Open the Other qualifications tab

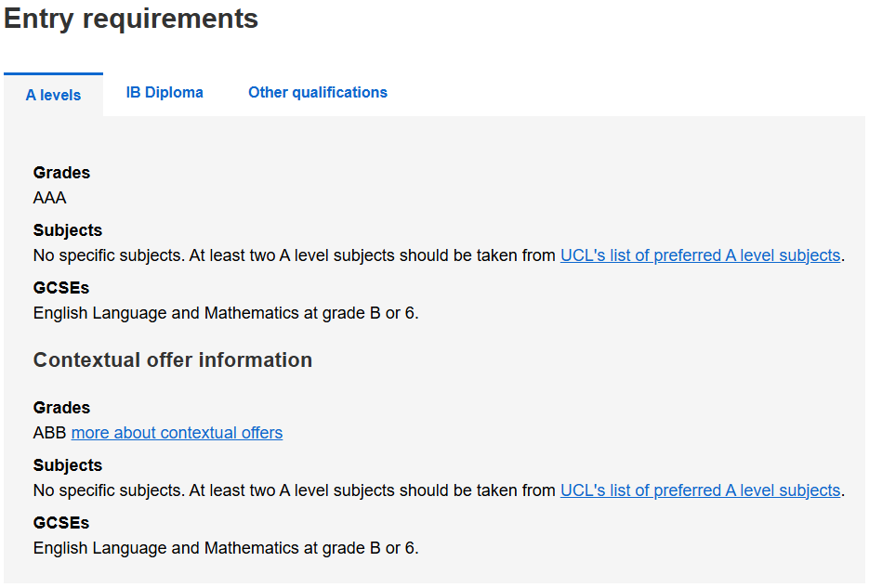[317, 93]
